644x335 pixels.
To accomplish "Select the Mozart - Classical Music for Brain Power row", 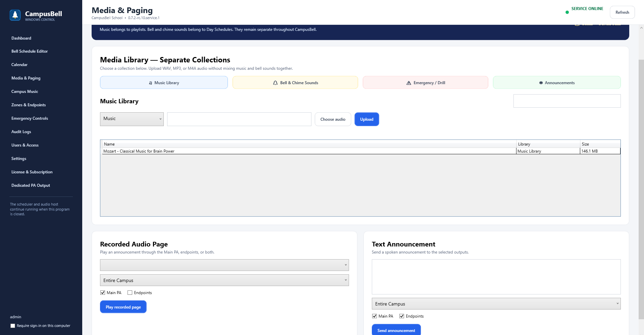I will pos(361,151).
